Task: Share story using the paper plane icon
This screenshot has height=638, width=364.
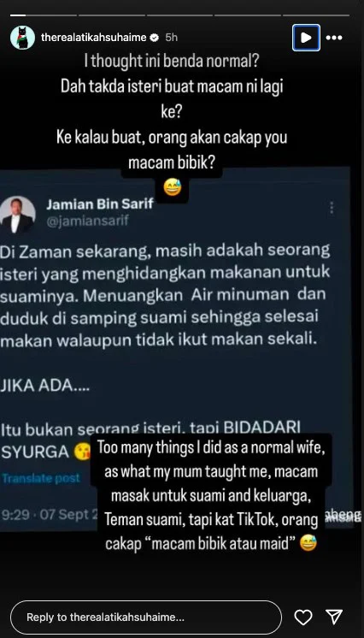Action: 334,617
